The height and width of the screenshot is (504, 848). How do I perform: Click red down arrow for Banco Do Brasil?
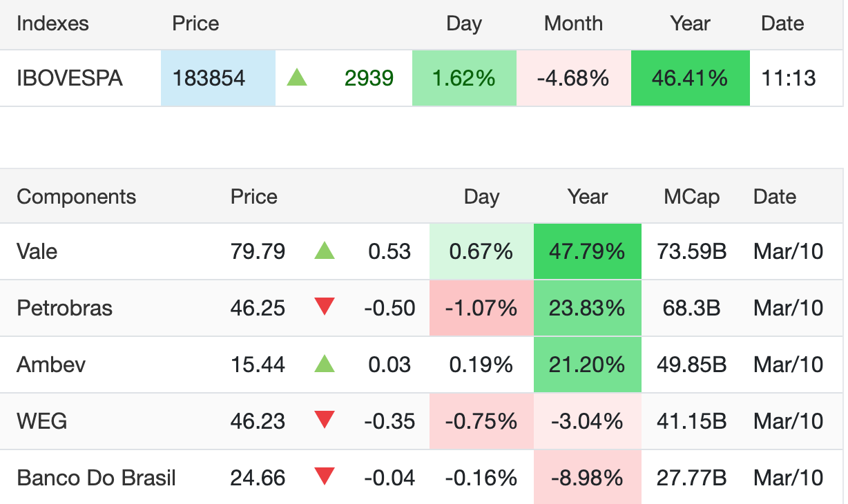pos(324,476)
